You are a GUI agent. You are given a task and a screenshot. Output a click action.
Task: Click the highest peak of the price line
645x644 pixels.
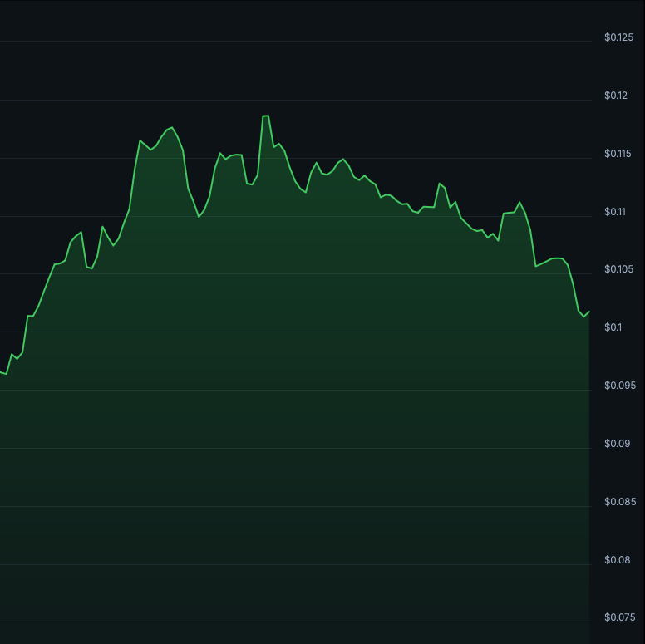[266, 116]
